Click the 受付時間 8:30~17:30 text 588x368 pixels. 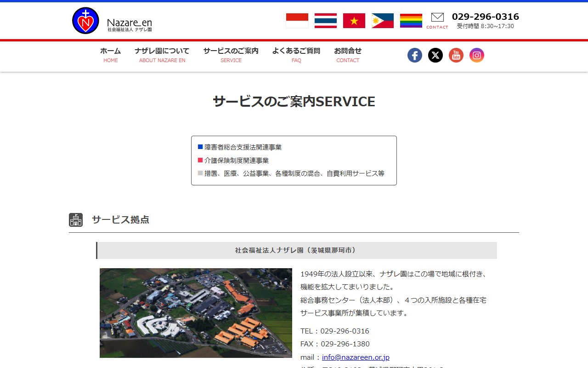[486, 26]
